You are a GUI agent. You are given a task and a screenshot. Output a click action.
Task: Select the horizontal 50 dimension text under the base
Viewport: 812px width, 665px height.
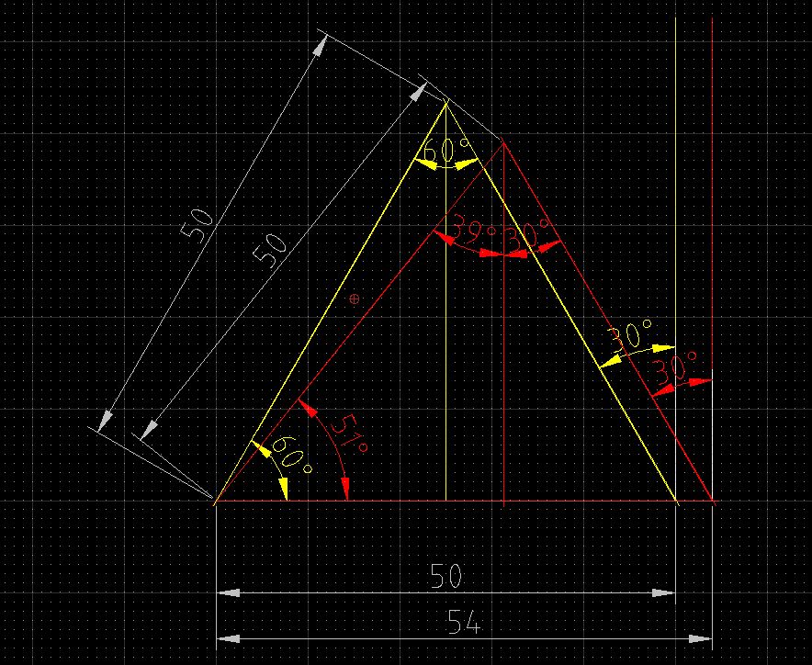pos(445,576)
